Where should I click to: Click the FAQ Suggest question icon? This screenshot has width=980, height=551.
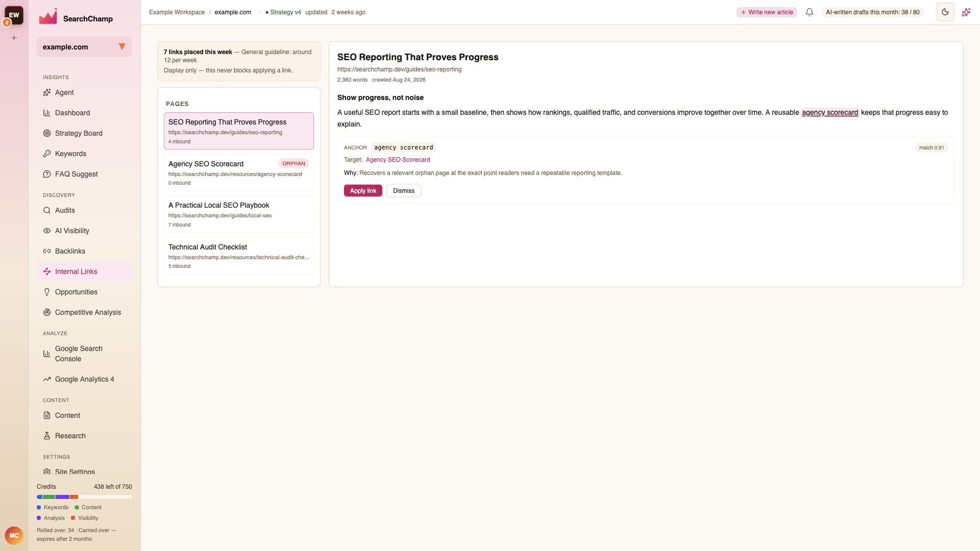47,174
